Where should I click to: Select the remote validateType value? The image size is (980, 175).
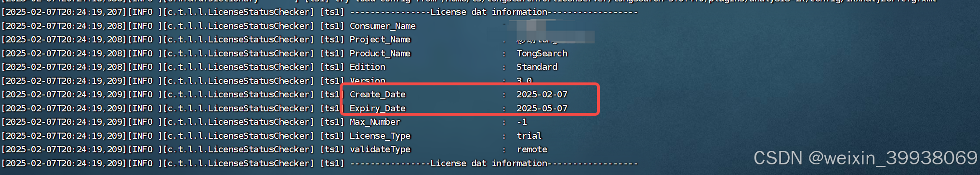pos(532,149)
